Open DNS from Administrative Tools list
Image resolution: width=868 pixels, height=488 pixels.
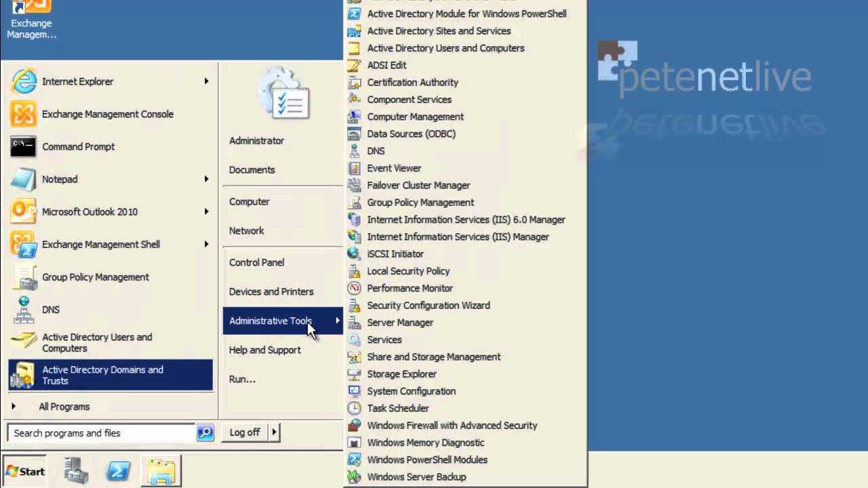pos(376,151)
